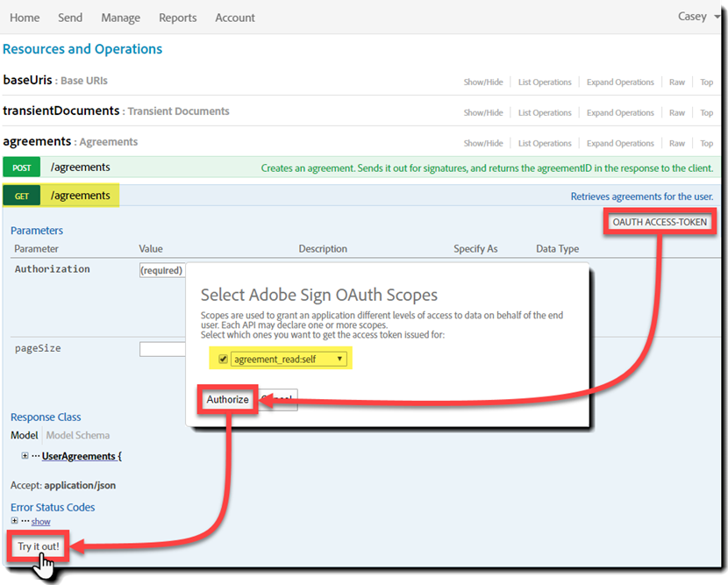
Task: Enable the agreement_read:self scope checkbox
Action: click(x=222, y=358)
